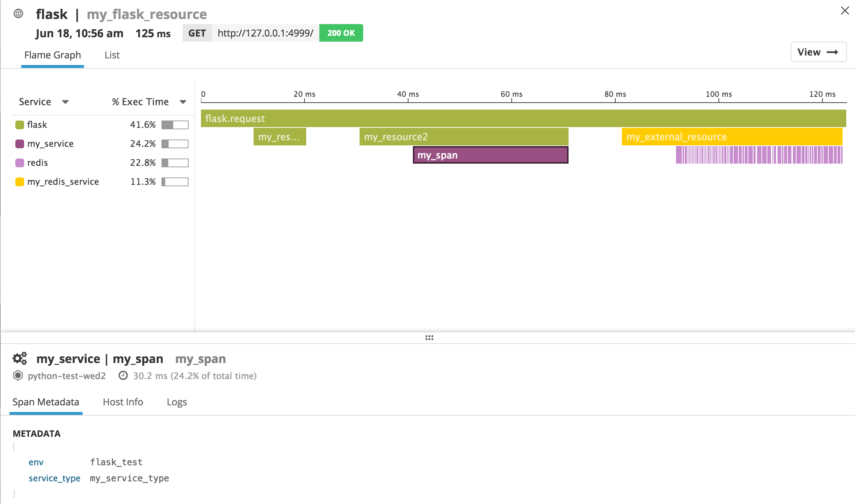The width and height of the screenshot is (855, 504).
Task: Click the gears icon next to my_service
Action: [x=20, y=358]
